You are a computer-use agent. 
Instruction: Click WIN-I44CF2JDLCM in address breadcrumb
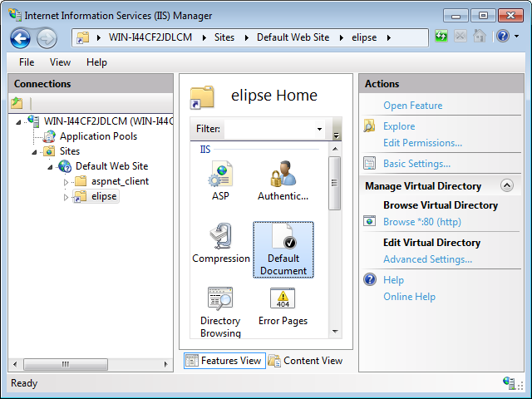[x=150, y=37]
